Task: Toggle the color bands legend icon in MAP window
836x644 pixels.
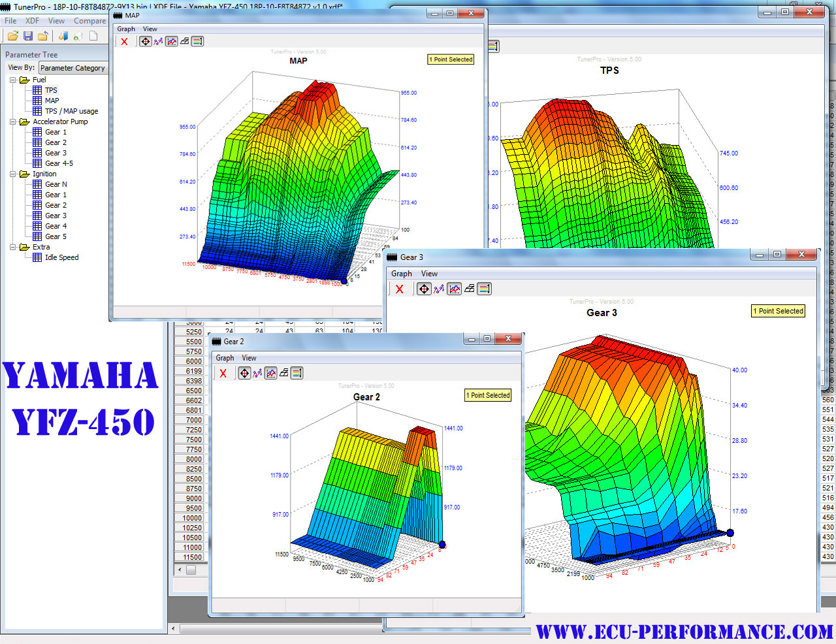Action: point(198,41)
